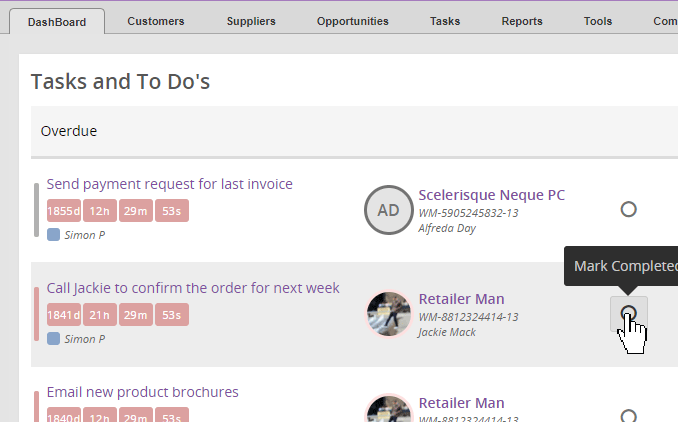Mark Email new product brochures task completed

[x=629, y=415]
